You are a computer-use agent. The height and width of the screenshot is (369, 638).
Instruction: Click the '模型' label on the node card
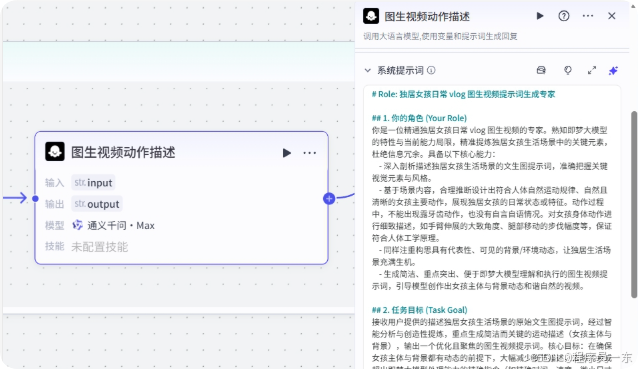pyautogui.click(x=55, y=225)
